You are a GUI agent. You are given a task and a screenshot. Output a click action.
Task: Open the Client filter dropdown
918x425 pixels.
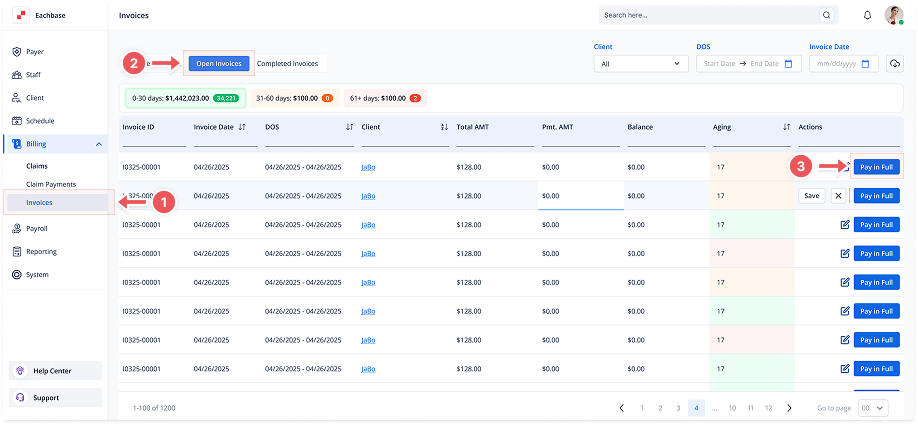pyautogui.click(x=640, y=64)
